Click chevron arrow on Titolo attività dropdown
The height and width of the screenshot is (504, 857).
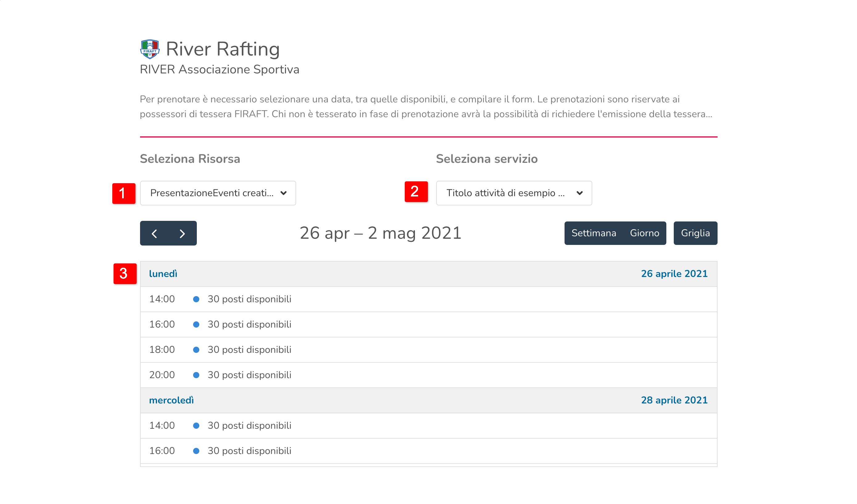pyautogui.click(x=580, y=193)
